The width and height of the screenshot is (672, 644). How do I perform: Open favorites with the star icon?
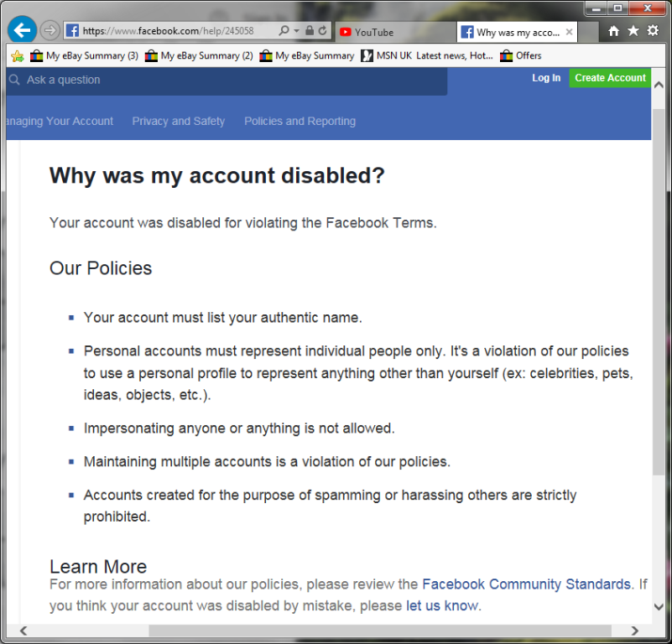[633, 31]
